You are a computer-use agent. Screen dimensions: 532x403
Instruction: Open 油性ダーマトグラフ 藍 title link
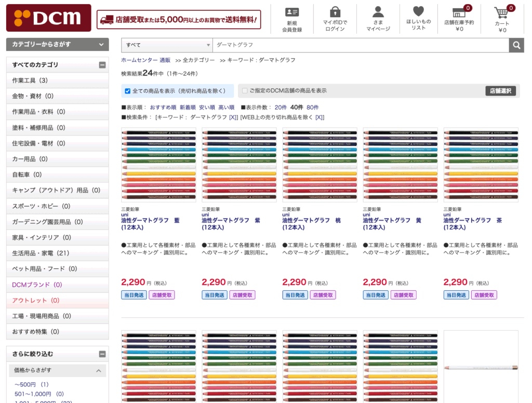pyautogui.click(x=151, y=224)
